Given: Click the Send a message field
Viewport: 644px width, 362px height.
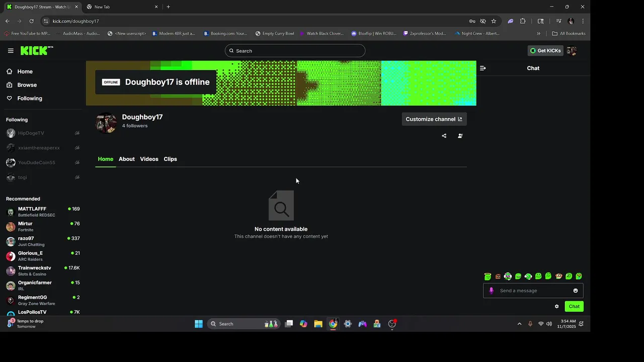Looking at the screenshot, I should 533,291.
